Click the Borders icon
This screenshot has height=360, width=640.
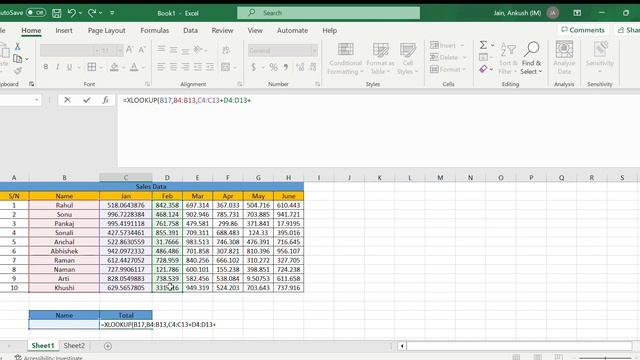pyautogui.click(x=92, y=67)
